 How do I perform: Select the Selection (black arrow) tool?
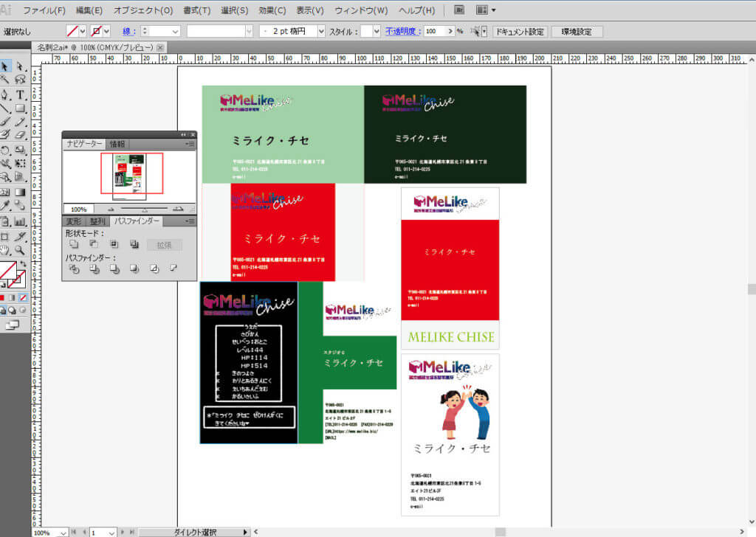pyautogui.click(x=5, y=66)
